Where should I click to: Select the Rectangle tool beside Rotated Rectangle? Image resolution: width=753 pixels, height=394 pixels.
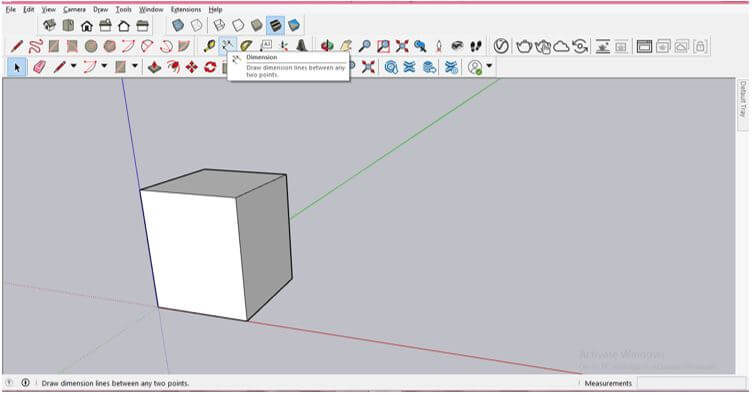coord(54,46)
